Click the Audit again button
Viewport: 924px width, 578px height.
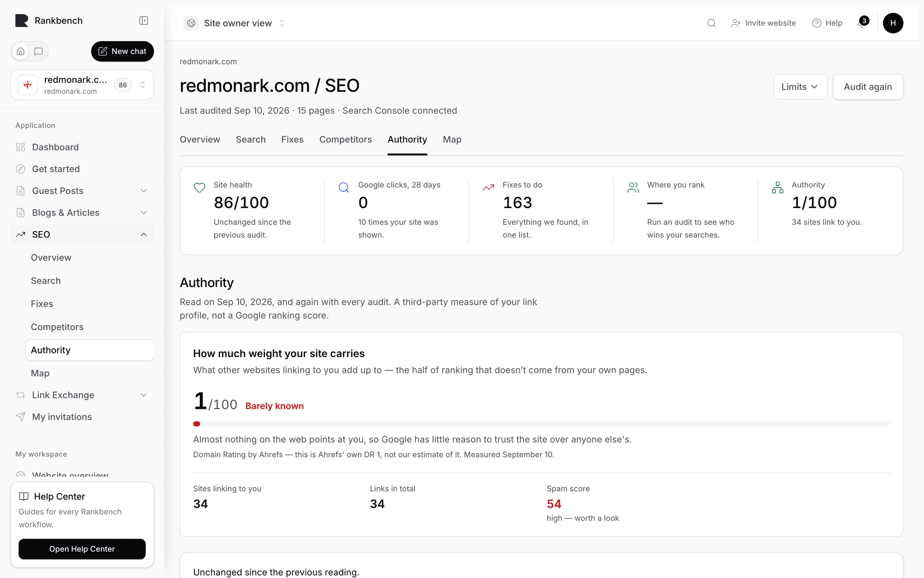(868, 87)
